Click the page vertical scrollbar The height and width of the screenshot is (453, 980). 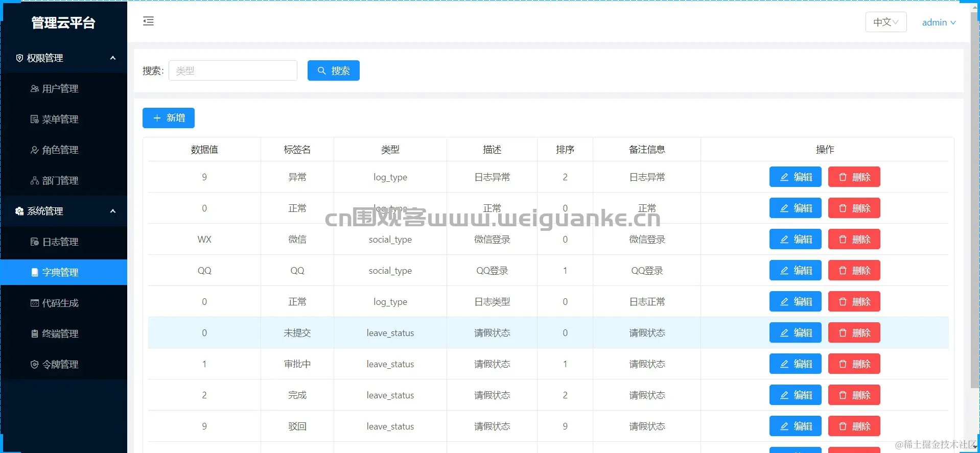coord(974,199)
